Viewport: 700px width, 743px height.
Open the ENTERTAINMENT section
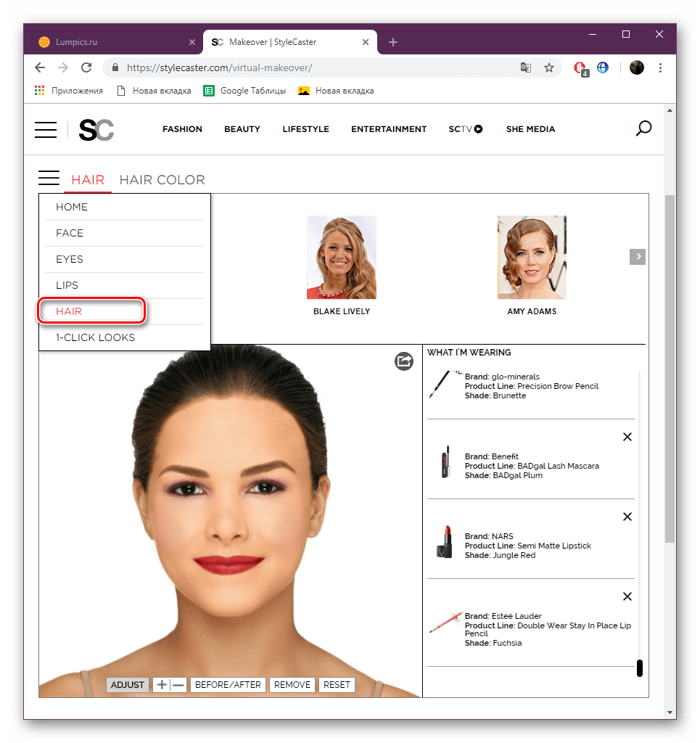(389, 129)
